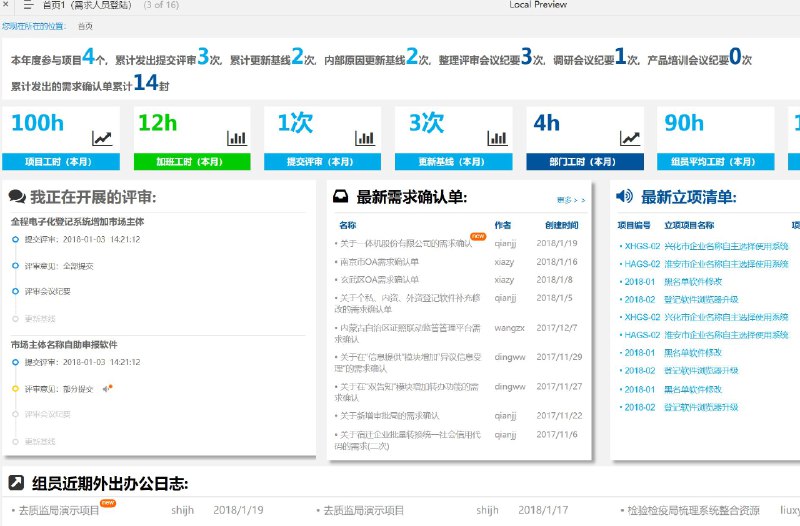Click the 项目编号 column header
This screenshot has height=526, width=800.
click(634, 225)
